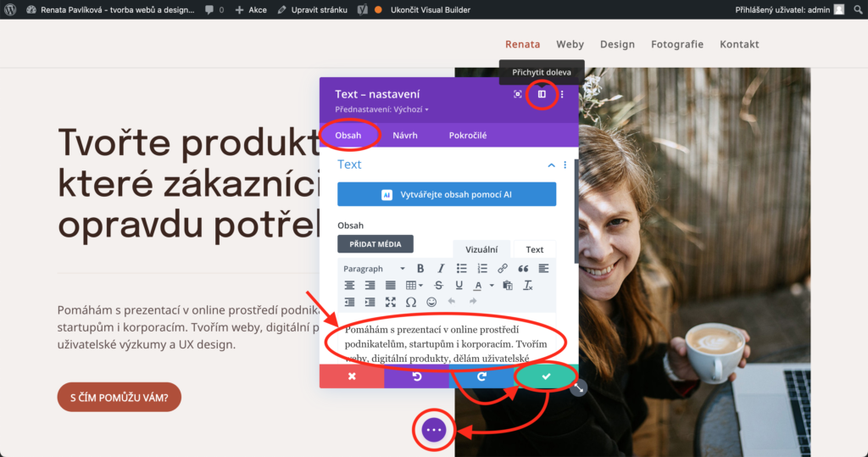Open the Přihlášený uživatel admin account menu

789,9
